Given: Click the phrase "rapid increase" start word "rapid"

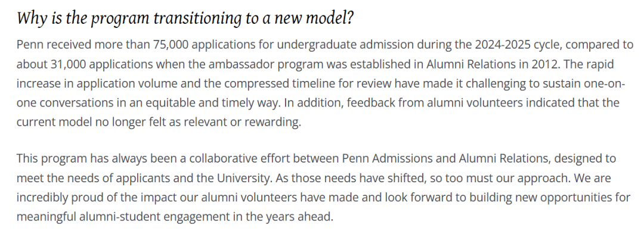Looking at the screenshot, I should 601,64.
